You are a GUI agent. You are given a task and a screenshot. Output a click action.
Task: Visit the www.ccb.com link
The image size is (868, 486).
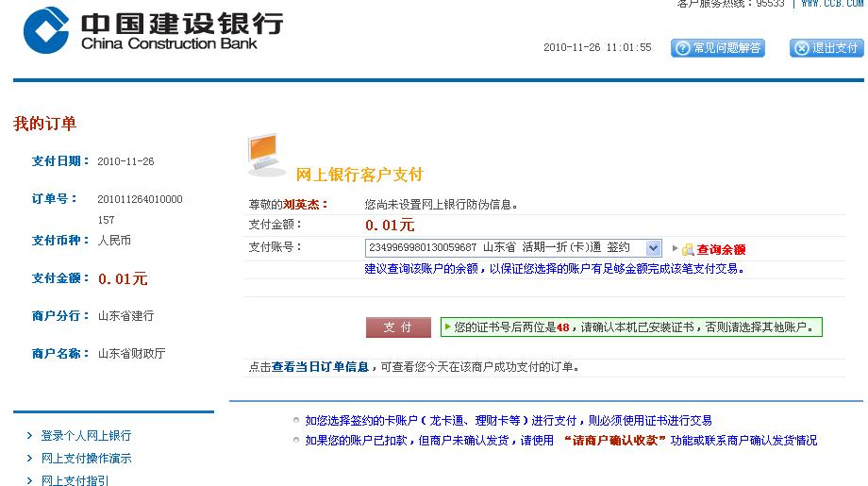833,4
